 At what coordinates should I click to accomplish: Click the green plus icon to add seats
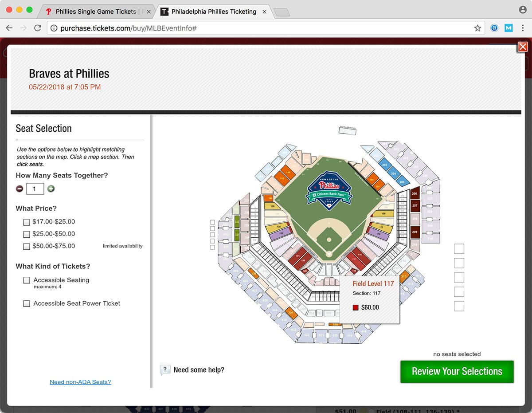[x=51, y=189]
